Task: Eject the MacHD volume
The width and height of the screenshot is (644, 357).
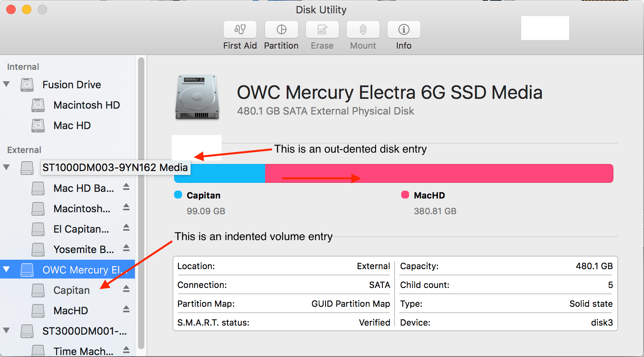Action: pyautogui.click(x=126, y=310)
